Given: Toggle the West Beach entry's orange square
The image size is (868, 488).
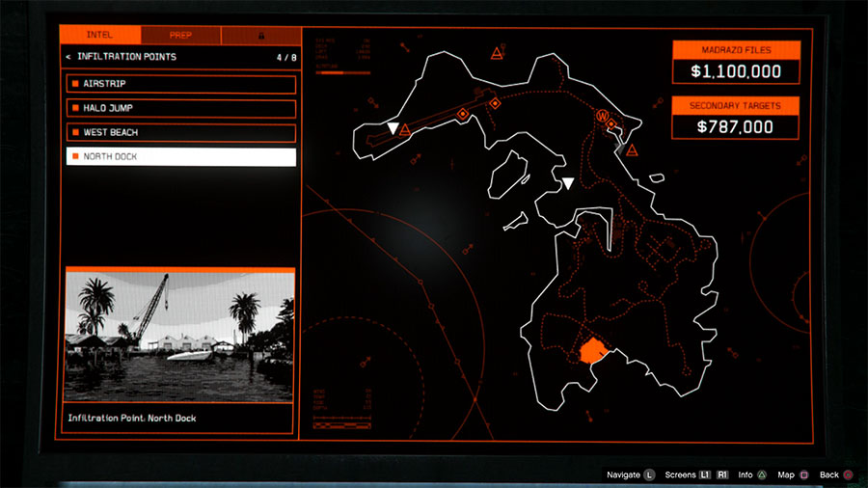Looking at the screenshot, I should [73, 132].
